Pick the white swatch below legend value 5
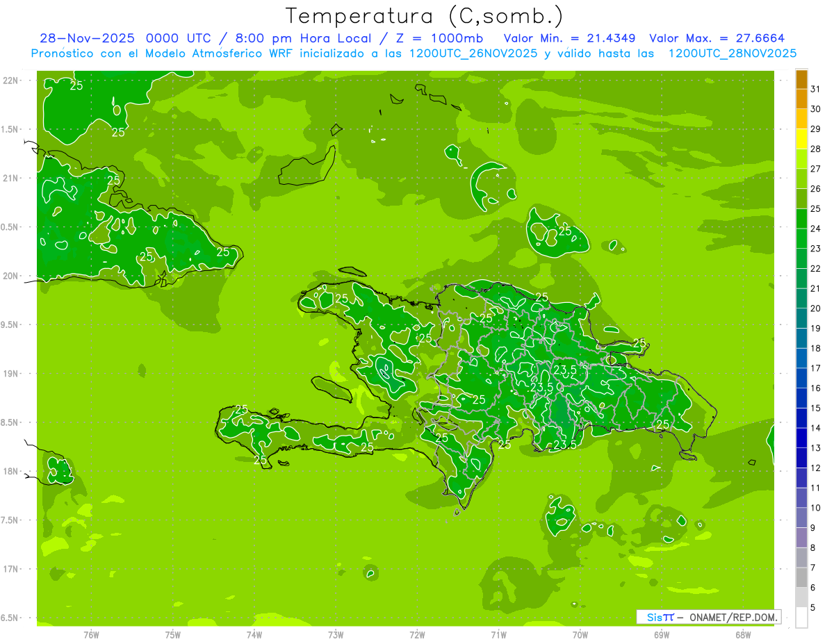Image resolution: width=834 pixels, height=644 pixels. click(801, 618)
